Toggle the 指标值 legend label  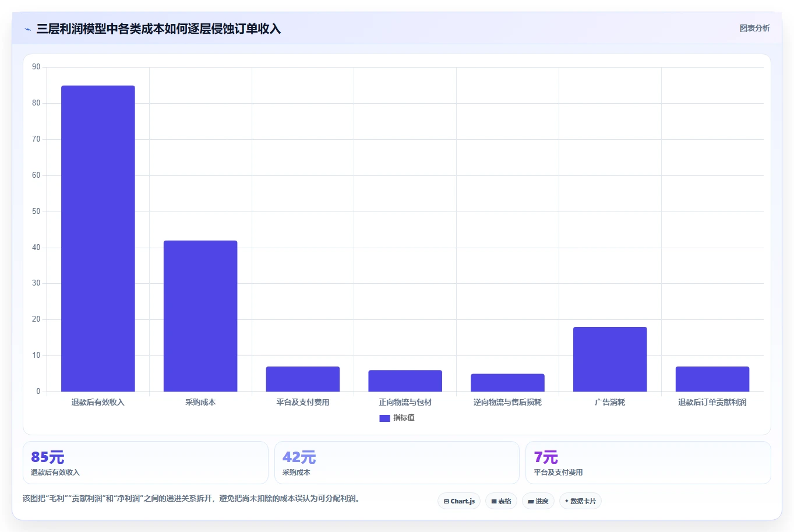coord(404,418)
